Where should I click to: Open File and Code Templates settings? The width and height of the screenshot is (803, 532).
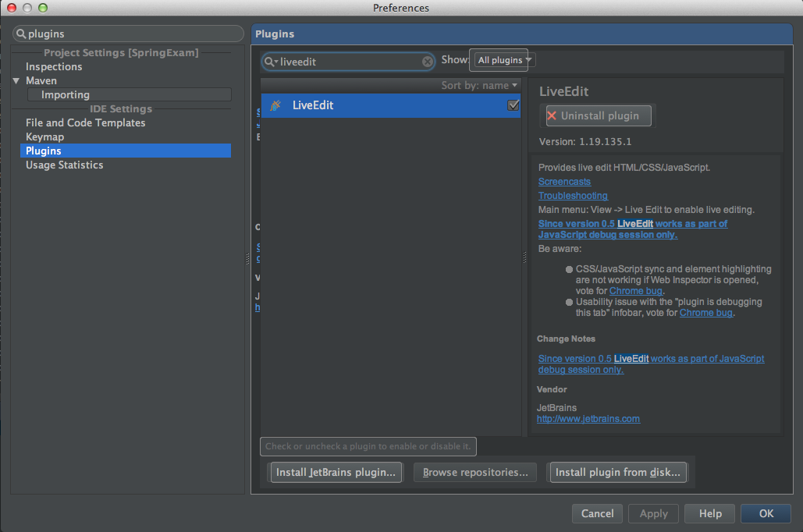[x=86, y=123]
